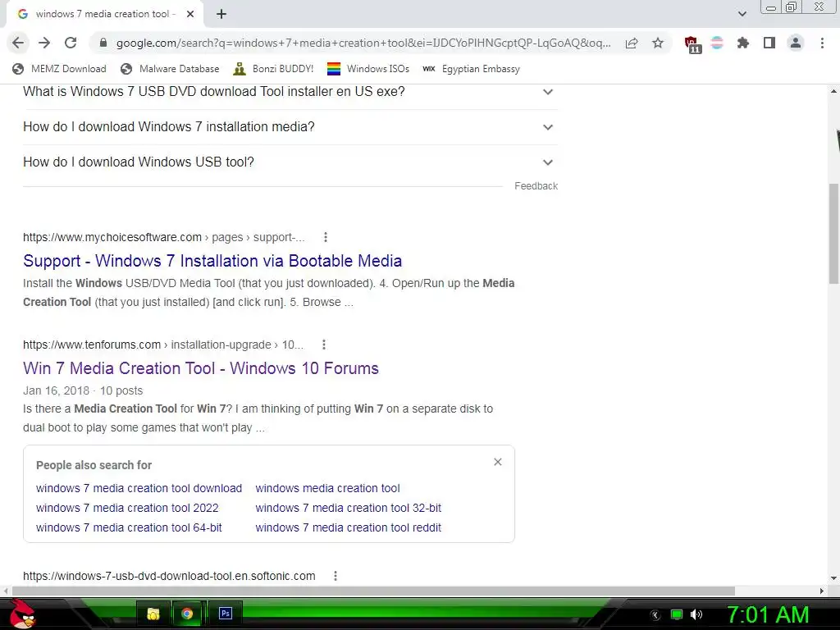840x630 pixels.
Task: Go back to the previous page
Action: pos(18,43)
